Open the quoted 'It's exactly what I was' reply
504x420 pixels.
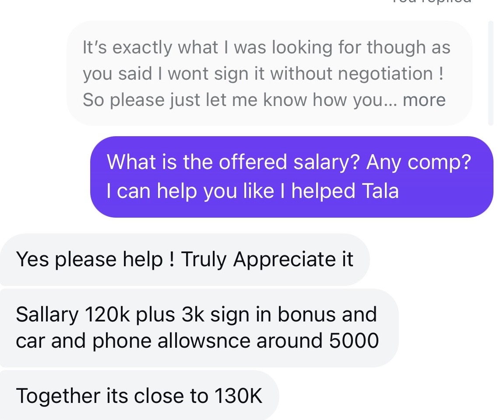(269, 73)
